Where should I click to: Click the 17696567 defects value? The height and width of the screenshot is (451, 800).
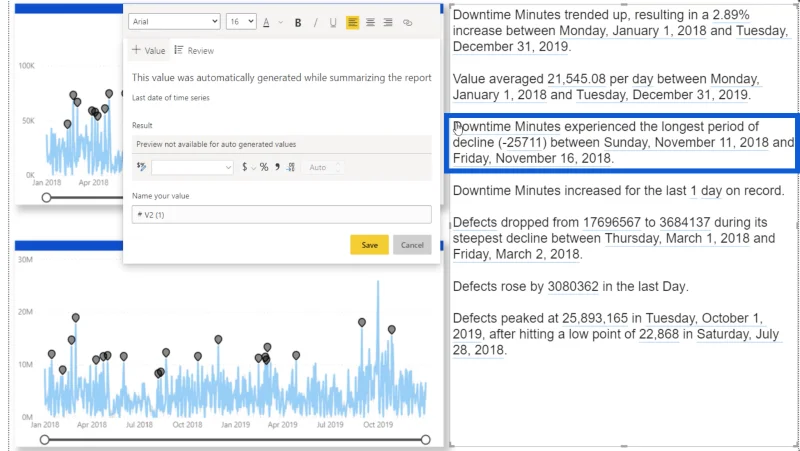pos(612,222)
